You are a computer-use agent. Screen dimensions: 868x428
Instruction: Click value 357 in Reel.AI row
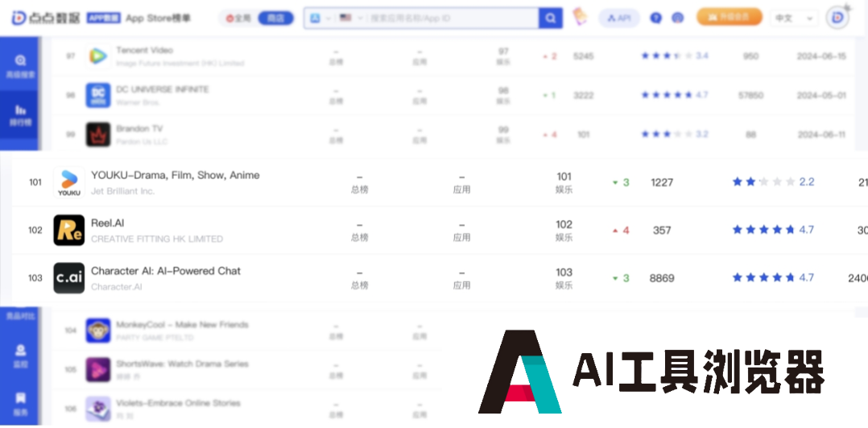click(x=662, y=230)
